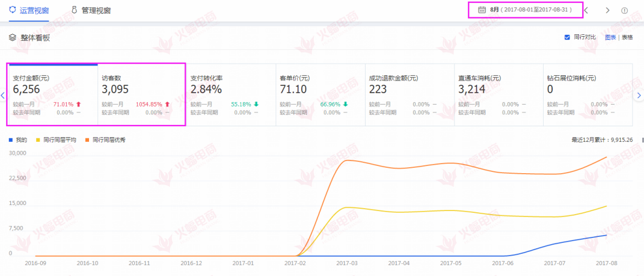Viewport: 644px width, 276px height.
Task: Switch to the 图表 chart view
Action: 610,37
